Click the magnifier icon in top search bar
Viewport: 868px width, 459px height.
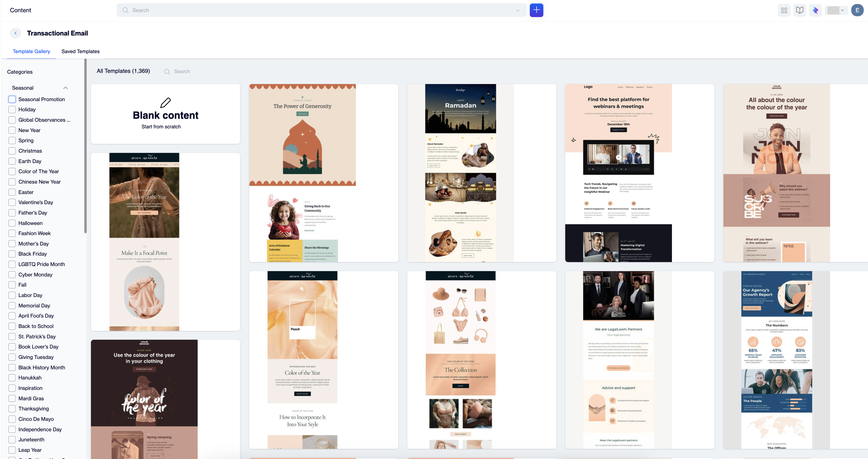[125, 10]
